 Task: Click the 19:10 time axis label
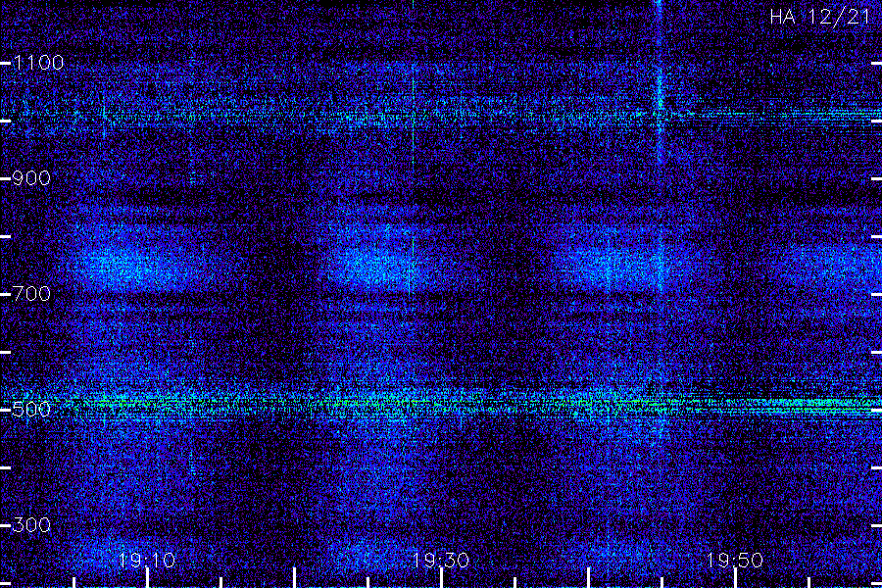click(147, 561)
